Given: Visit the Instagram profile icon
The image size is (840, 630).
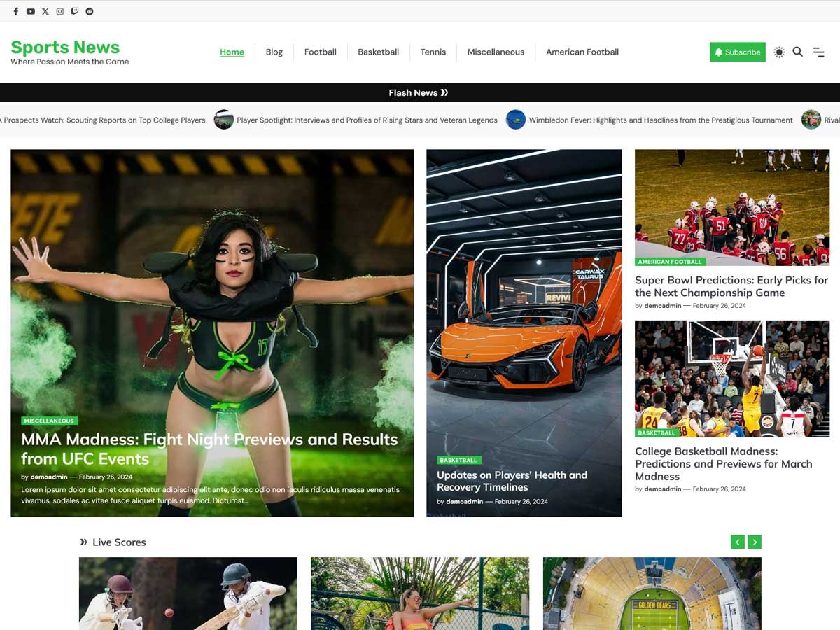Looking at the screenshot, I should click(x=60, y=11).
